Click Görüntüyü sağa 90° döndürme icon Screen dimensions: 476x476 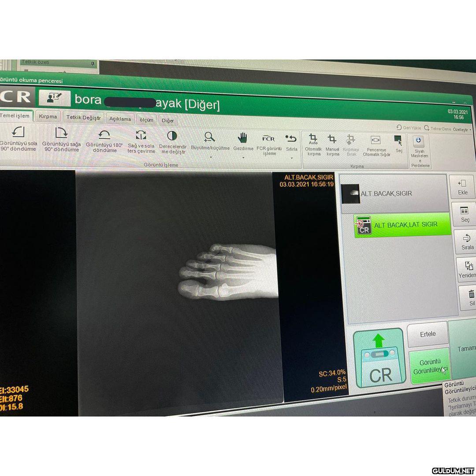coord(61,133)
